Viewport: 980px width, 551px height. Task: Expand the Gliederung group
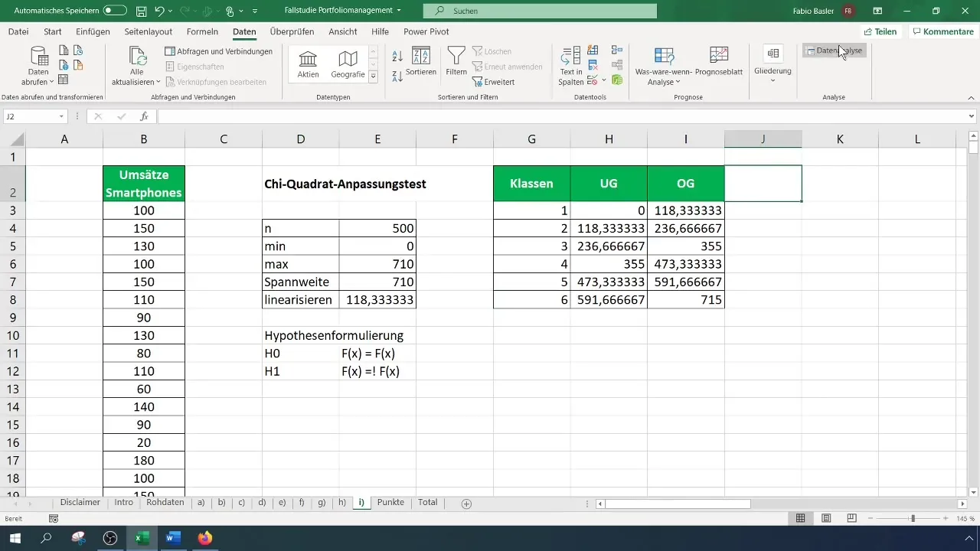(773, 64)
